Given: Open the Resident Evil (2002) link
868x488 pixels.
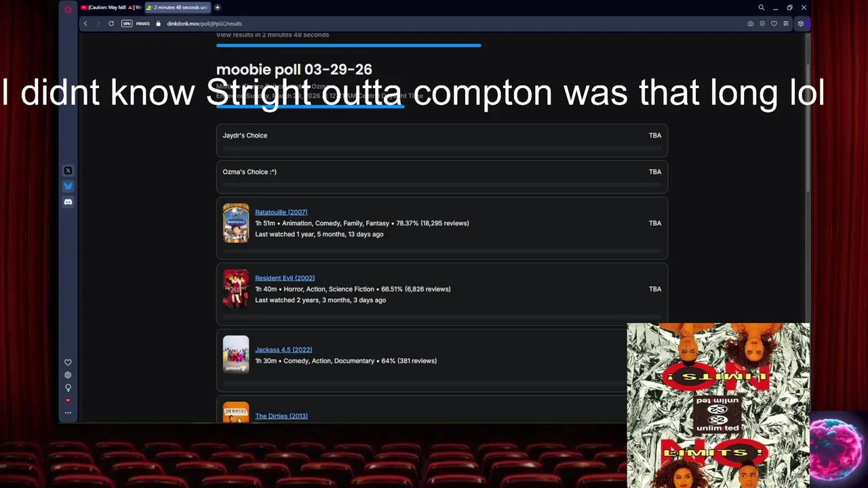Looking at the screenshot, I should tap(285, 278).
